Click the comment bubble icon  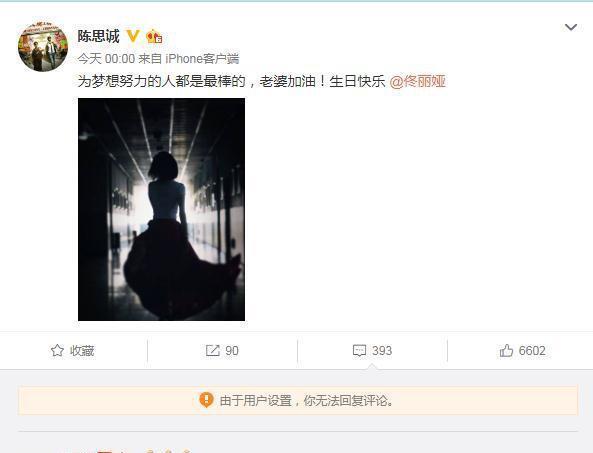pyautogui.click(x=359, y=351)
